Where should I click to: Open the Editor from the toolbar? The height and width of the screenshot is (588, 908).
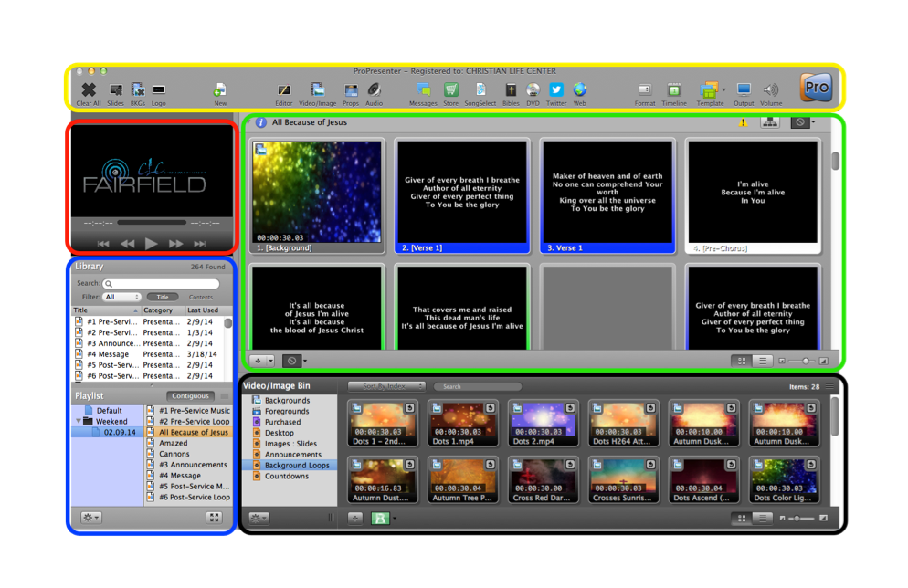click(x=284, y=90)
